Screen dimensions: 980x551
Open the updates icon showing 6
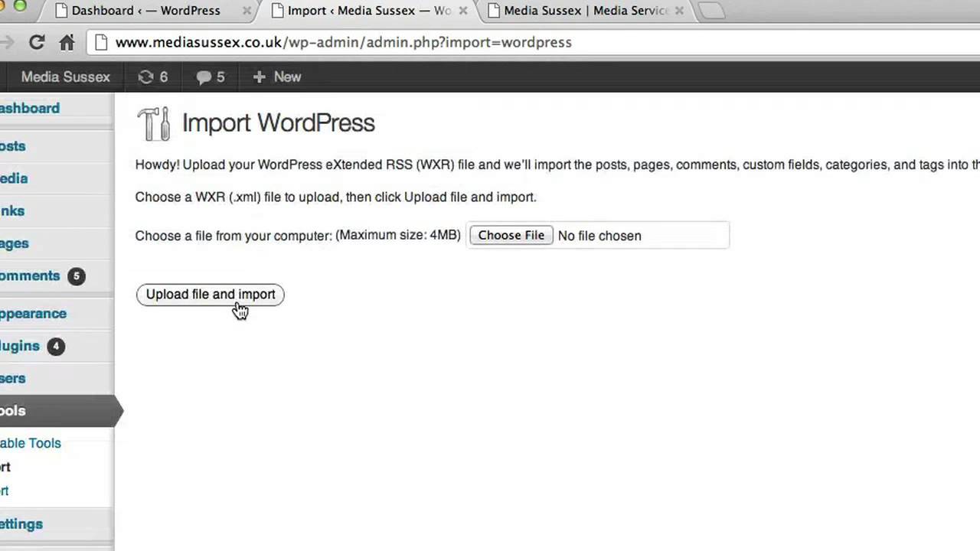pos(152,77)
